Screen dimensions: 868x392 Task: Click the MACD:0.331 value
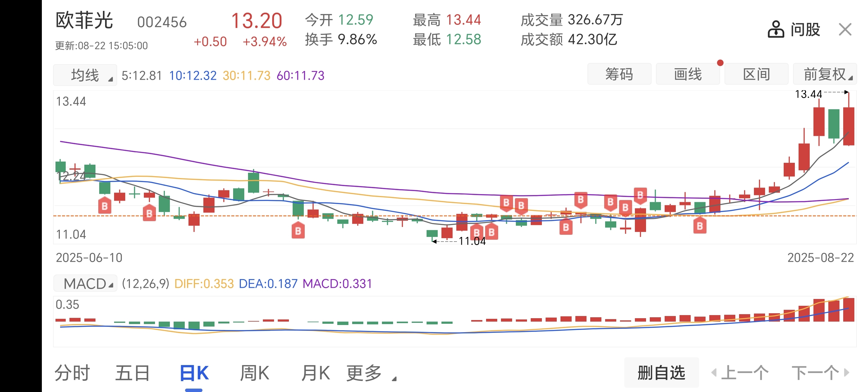337,283
